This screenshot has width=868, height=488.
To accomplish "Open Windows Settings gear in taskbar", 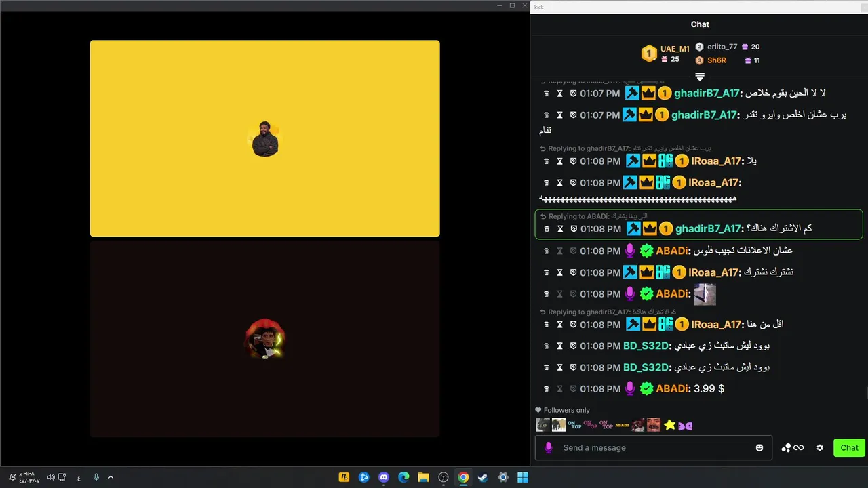I will (502, 477).
